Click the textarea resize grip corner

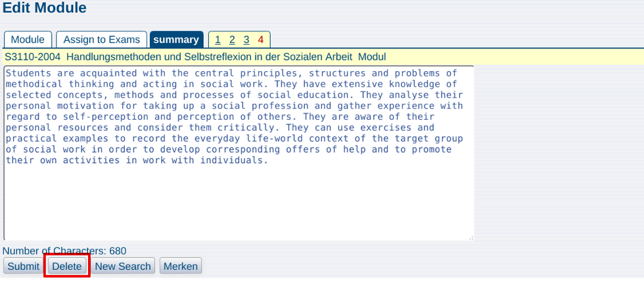pos(471,238)
